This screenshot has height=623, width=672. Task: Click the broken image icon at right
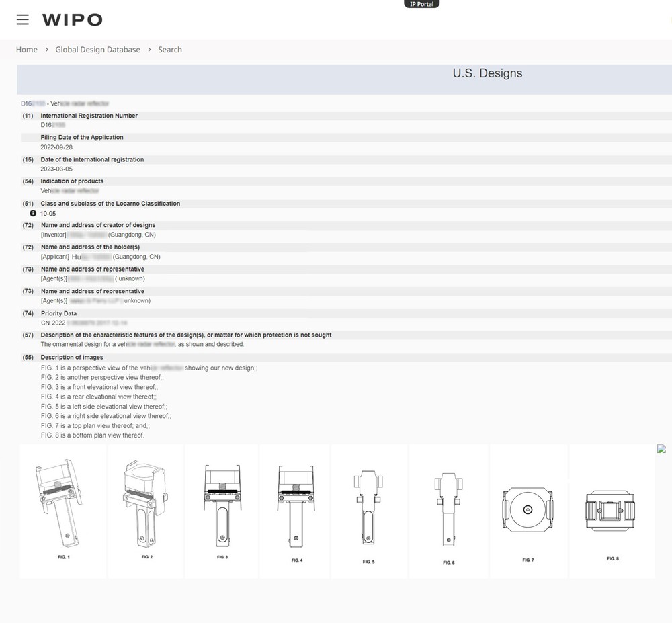[661, 449]
